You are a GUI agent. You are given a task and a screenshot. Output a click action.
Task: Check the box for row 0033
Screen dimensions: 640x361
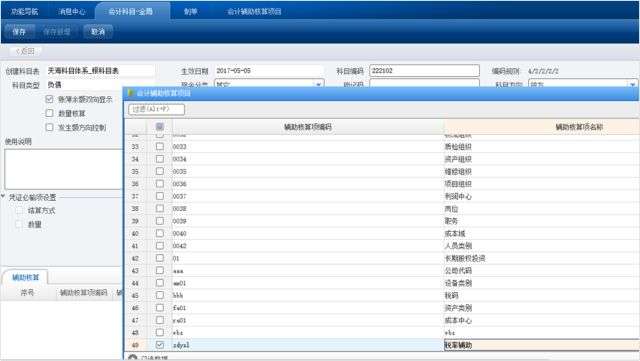(x=160, y=146)
